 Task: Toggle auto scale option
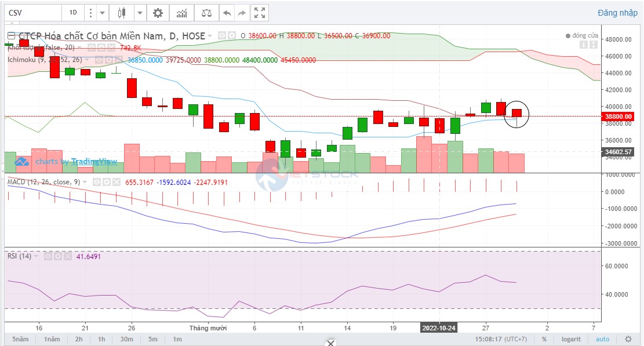[x=602, y=339]
